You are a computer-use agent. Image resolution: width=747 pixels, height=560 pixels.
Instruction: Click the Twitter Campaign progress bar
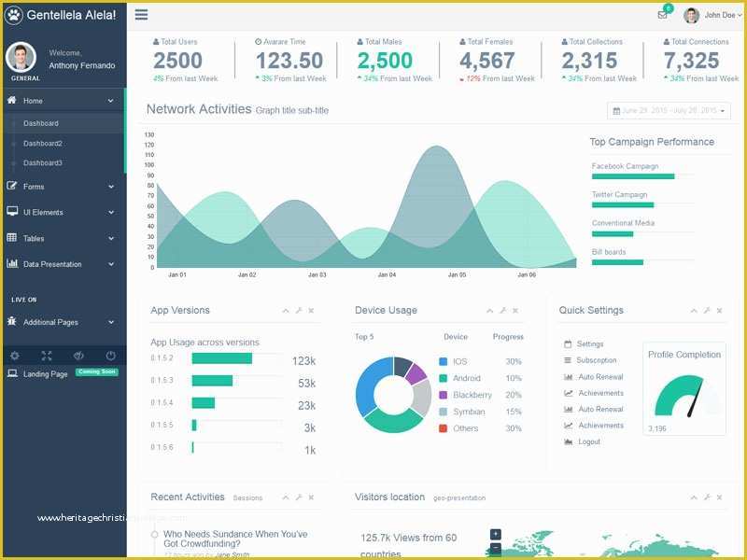(x=623, y=205)
